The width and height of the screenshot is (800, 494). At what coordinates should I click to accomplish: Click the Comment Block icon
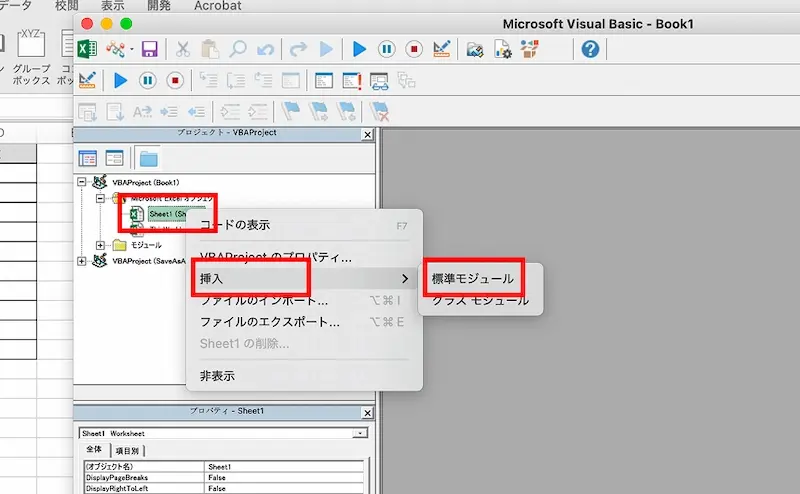[x=230, y=112]
